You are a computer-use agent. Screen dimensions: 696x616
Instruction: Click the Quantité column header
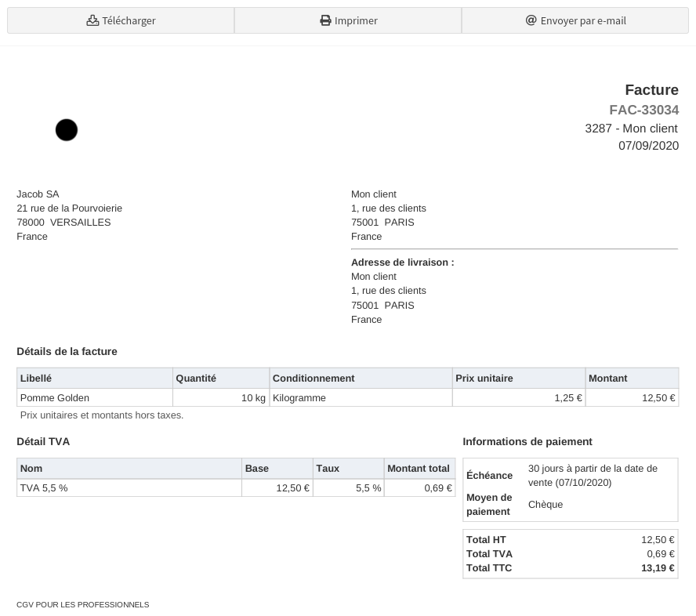196,379
